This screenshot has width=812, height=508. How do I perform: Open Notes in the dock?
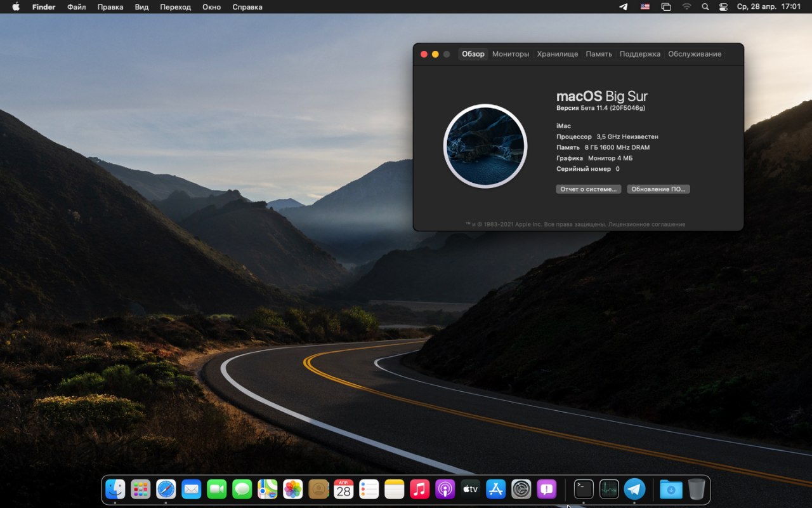point(395,489)
